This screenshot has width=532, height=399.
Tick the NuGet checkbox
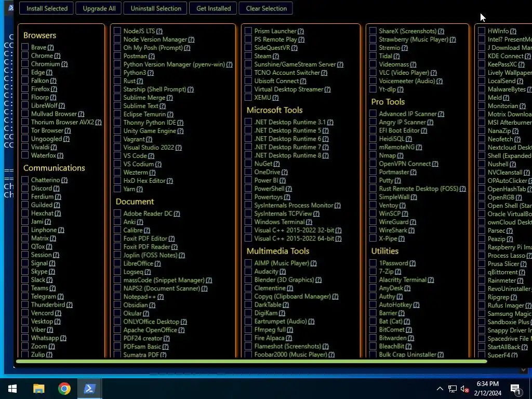tap(248, 164)
